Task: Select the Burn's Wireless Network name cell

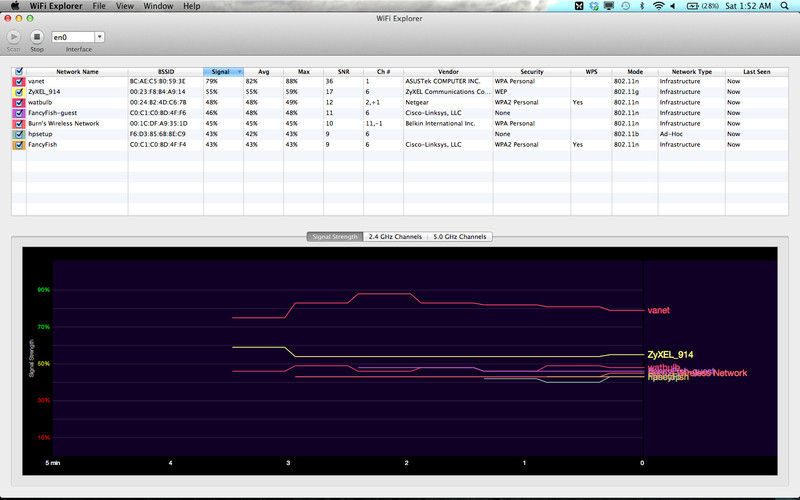Action: [x=77, y=123]
